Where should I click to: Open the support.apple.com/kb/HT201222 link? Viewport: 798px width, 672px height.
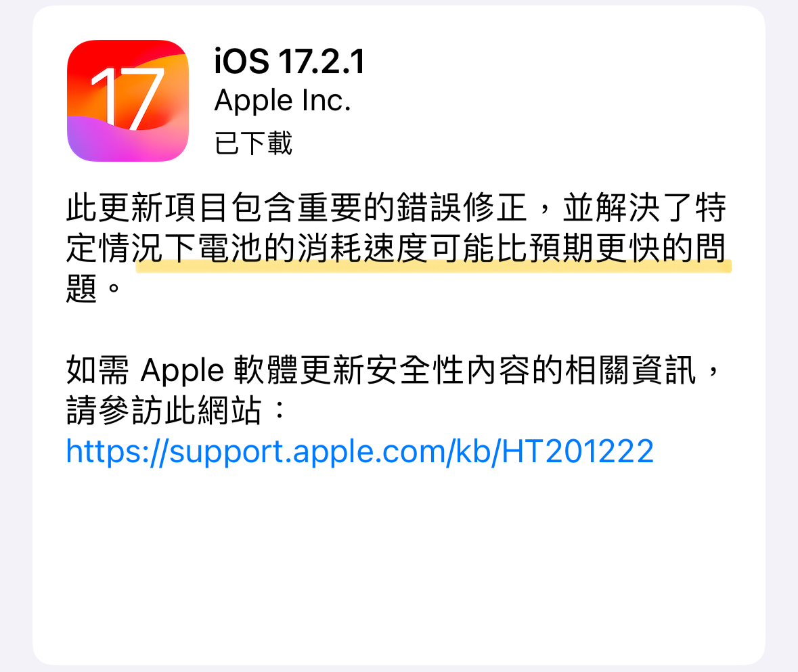click(360, 451)
